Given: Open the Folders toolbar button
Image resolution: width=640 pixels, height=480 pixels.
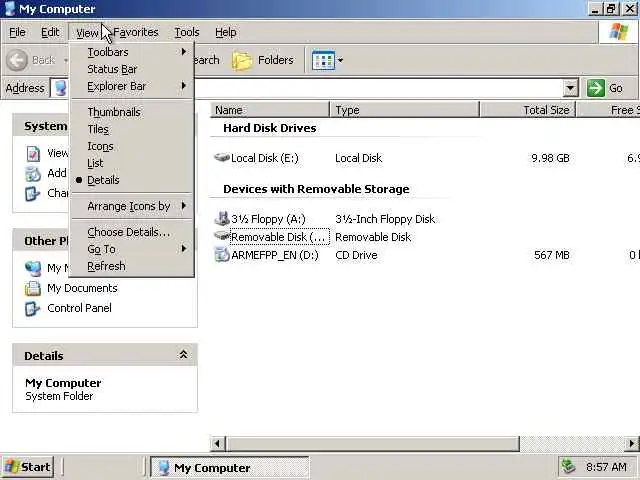Looking at the screenshot, I should [262, 60].
